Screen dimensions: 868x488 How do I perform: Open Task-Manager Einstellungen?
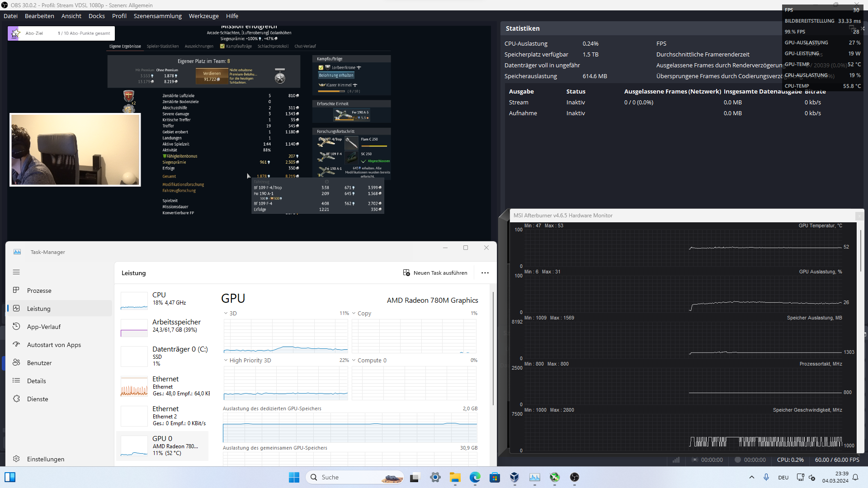(x=45, y=459)
